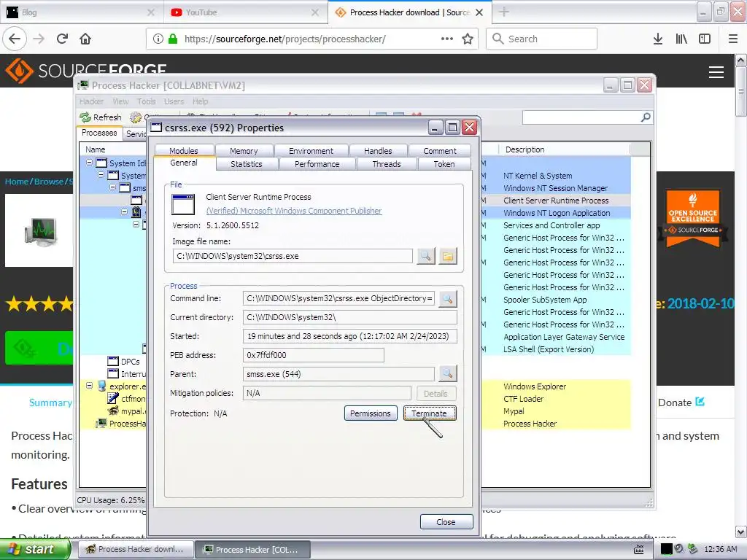Select the Comment tab
Image resolution: width=747 pixels, height=560 pixels.
click(x=440, y=150)
